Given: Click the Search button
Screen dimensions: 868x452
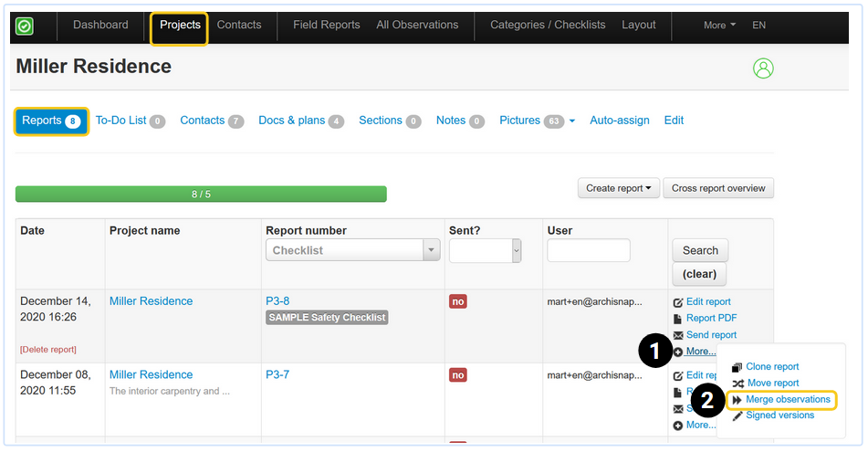Looking at the screenshot, I should (x=700, y=250).
